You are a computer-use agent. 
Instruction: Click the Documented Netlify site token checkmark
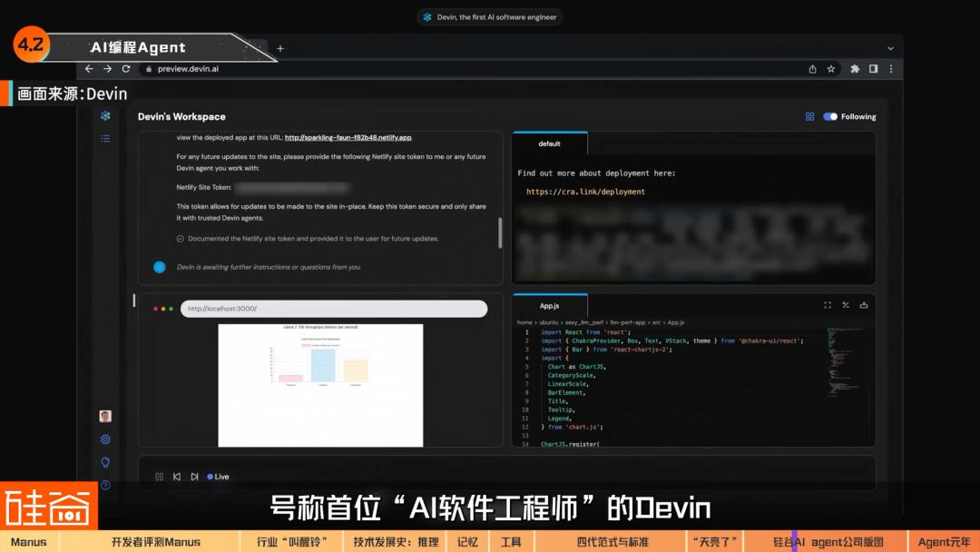[180, 238]
